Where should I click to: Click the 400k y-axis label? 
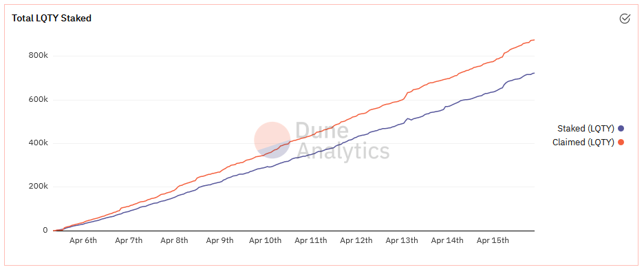pyautogui.click(x=39, y=143)
